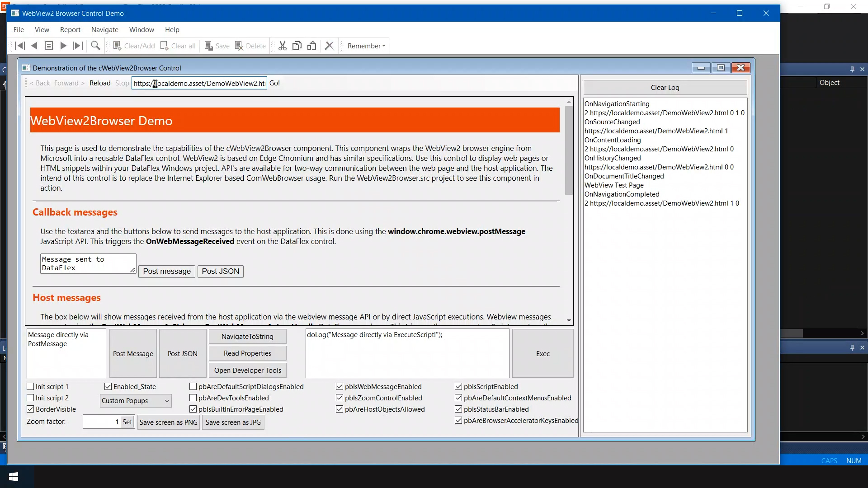Open the Window menu
868x488 pixels.
click(x=142, y=29)
